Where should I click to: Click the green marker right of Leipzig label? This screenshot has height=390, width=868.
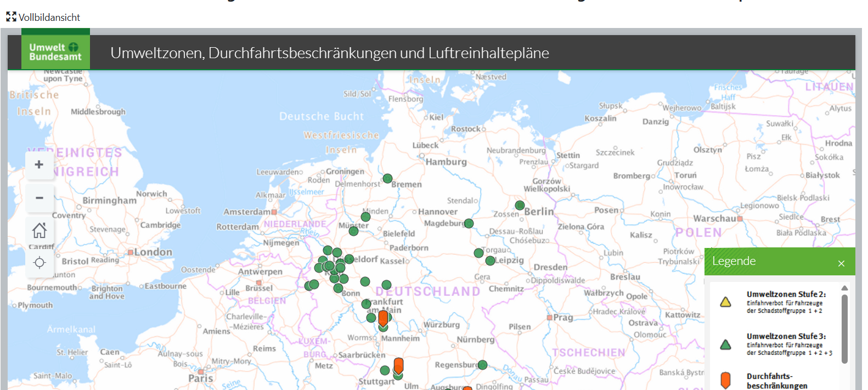(490, 261)
